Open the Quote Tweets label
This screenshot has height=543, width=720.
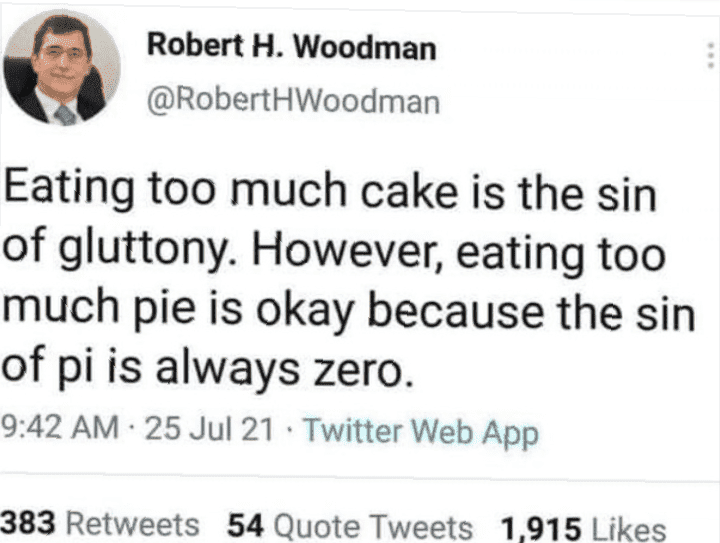pyautogui.click(x=373, y=526)
